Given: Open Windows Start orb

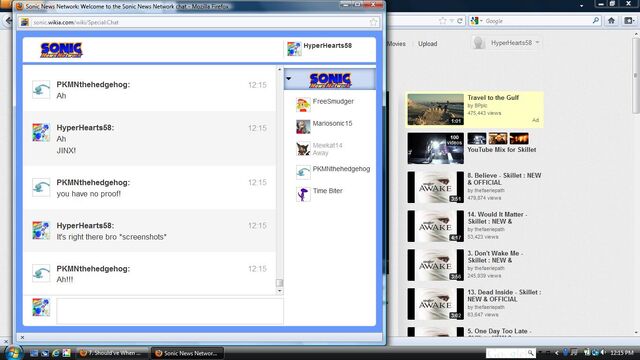Looking at the screenshot, I should pyautogui.click(x=13, y=353).
